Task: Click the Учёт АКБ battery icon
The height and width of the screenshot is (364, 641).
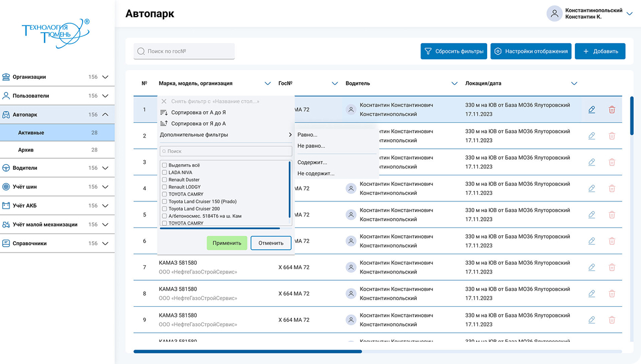Action: (6, 206)
